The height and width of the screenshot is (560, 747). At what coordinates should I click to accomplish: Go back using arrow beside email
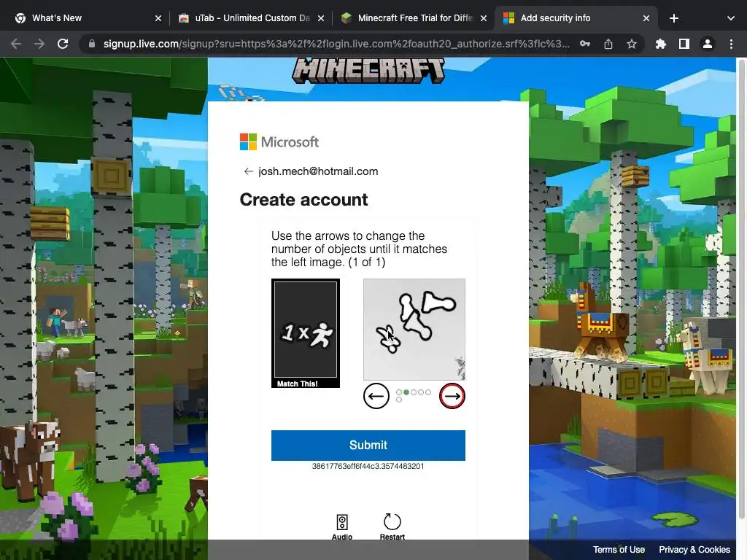[x=248, y=171]
